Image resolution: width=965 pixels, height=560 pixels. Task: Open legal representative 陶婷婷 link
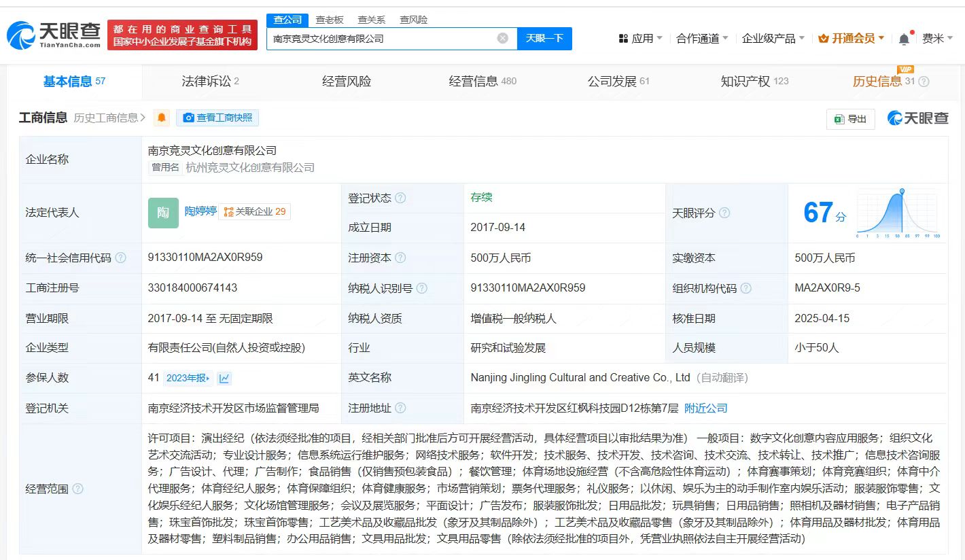(x=200, y=211)
